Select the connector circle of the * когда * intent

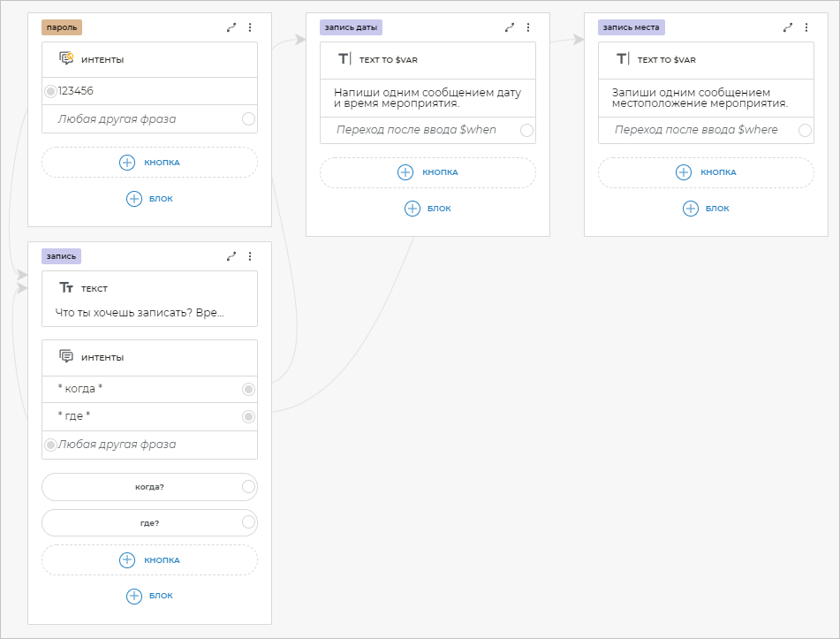[249, 389]
